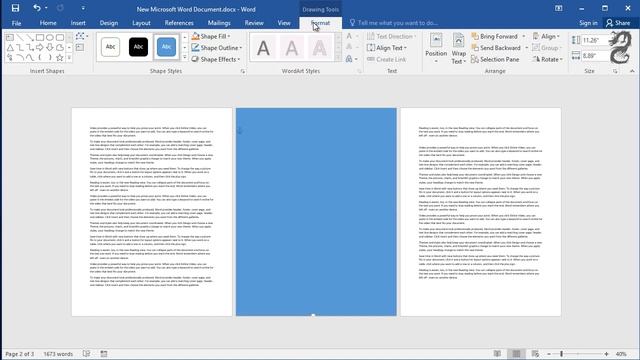
Task: Click Page 2 of 3 in status bar
Action: [20, 354]
